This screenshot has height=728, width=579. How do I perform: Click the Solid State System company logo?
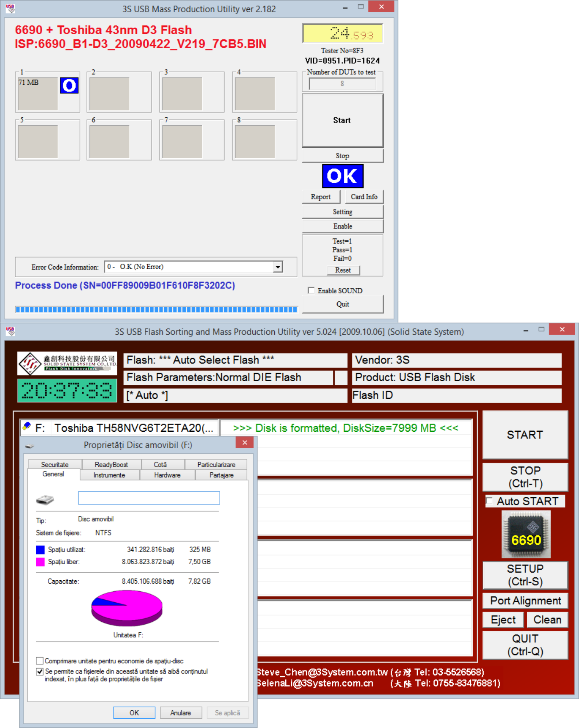(x=67, y=363)
